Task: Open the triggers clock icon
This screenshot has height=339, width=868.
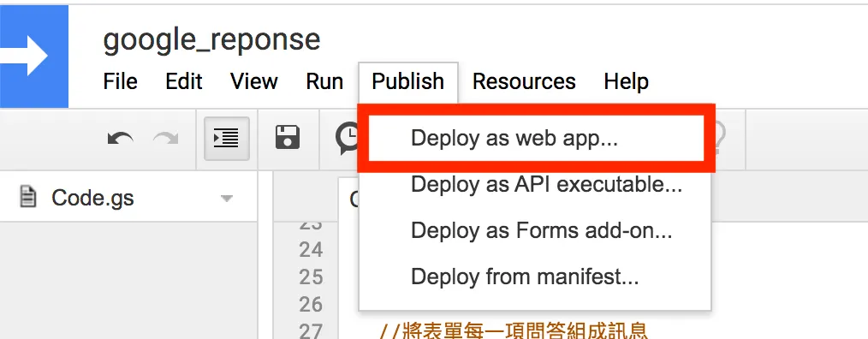Action: tap(348, 139)
